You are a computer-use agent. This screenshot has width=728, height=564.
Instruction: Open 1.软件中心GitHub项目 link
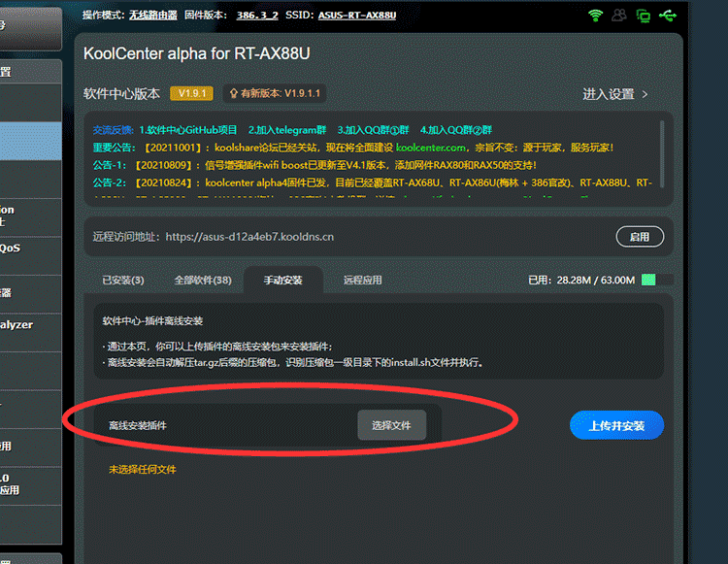[188, 130]
